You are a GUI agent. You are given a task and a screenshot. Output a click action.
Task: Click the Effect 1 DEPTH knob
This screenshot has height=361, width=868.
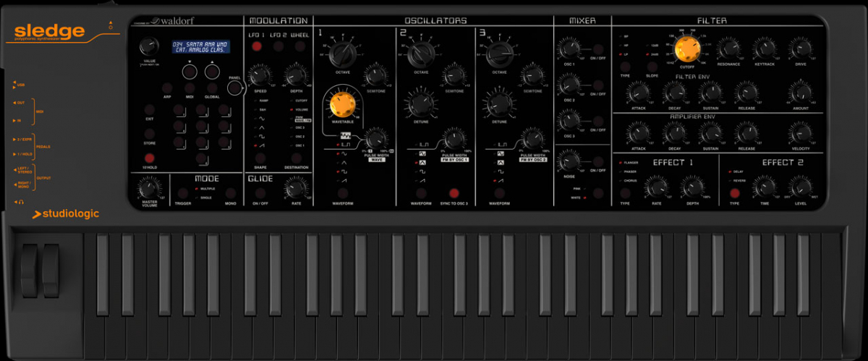pyautogui.click(x=692, y=188)
